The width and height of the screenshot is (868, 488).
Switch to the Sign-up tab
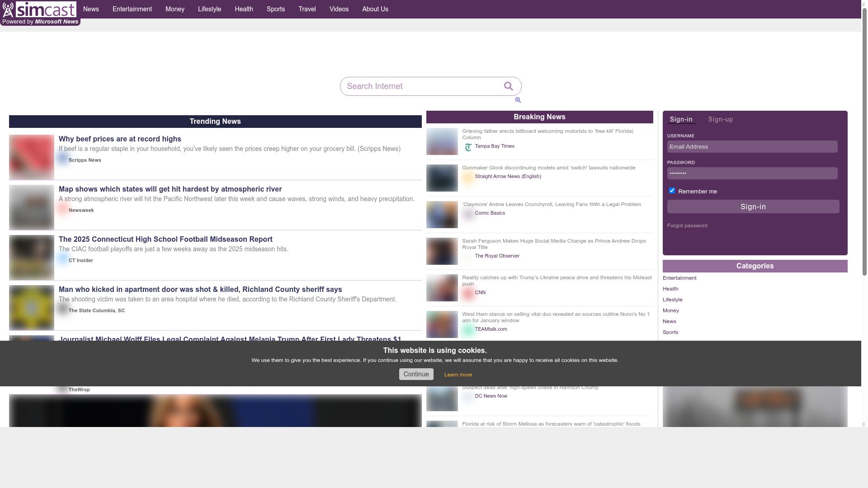tap(720, 119)
